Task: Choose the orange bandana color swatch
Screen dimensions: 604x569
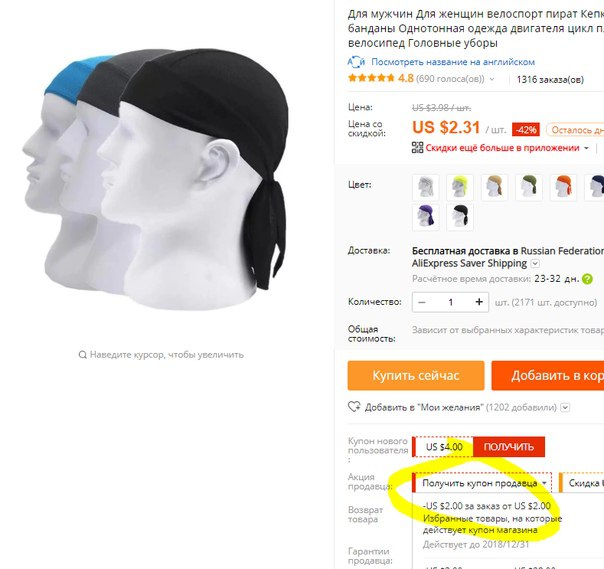Action: point(563,187)
